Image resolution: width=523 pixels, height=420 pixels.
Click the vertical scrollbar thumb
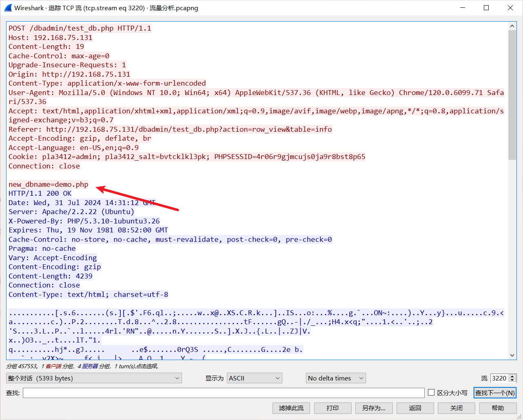pyautogui.click(x=512, y=95)
